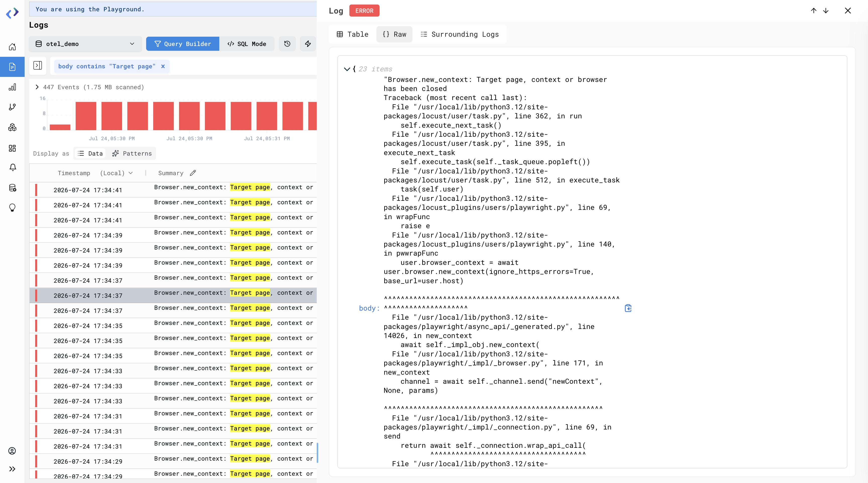Expand the 447 Events summary
This screenshot has height=483, width=868.
(37, 87)
